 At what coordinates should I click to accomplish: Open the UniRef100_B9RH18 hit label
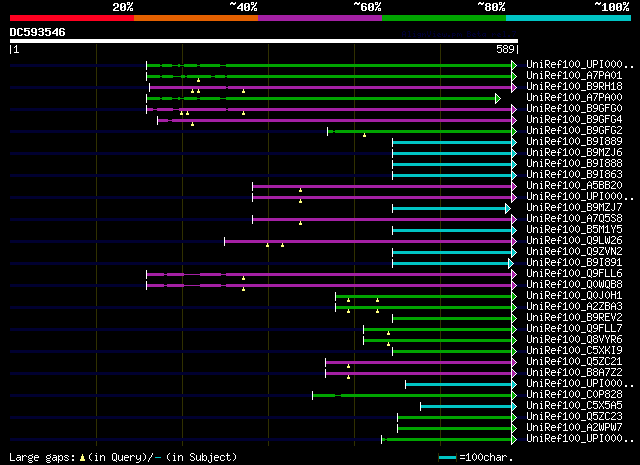pyautogui.click(x=574, y=87)
